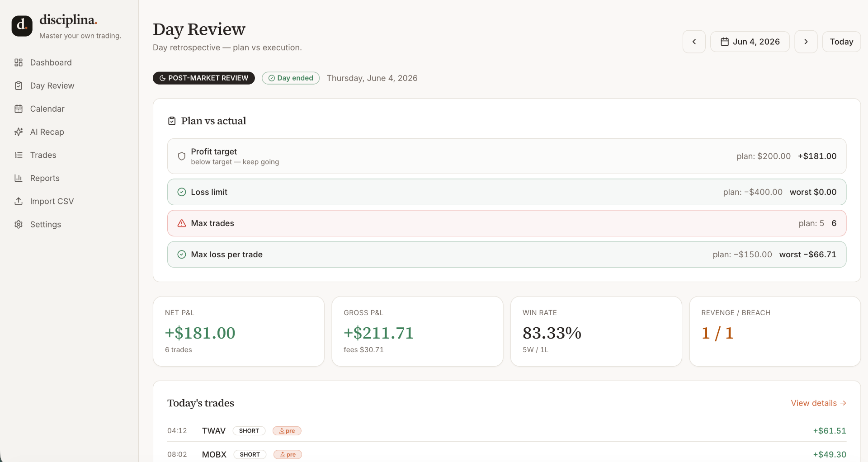Click the +$181.00 net P&L value
The width and height of the screenshot is (868, 462).
coord(200,333)
